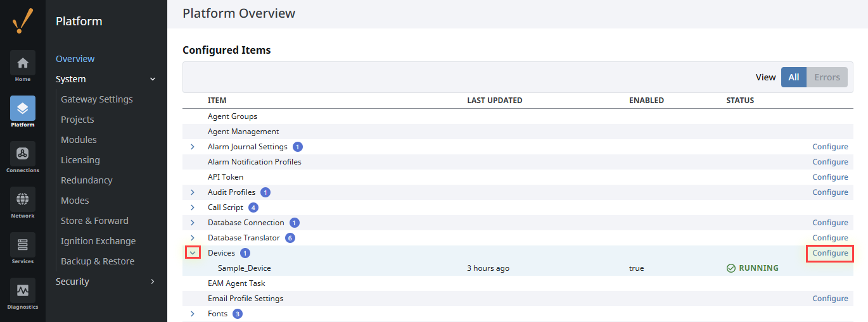Click the LAST UPDATED column header
Screen dimensions: 868x322
click(495, 101)
